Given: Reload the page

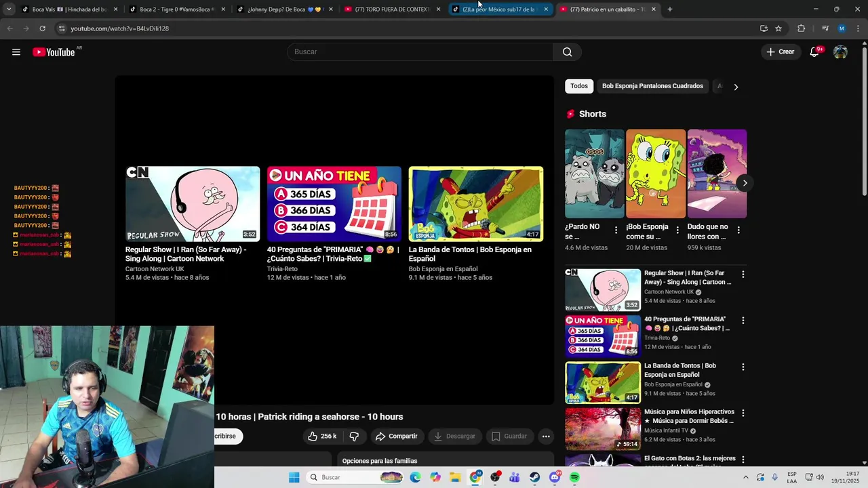Looking at the screenshot, I should click(x=42, y=28).
